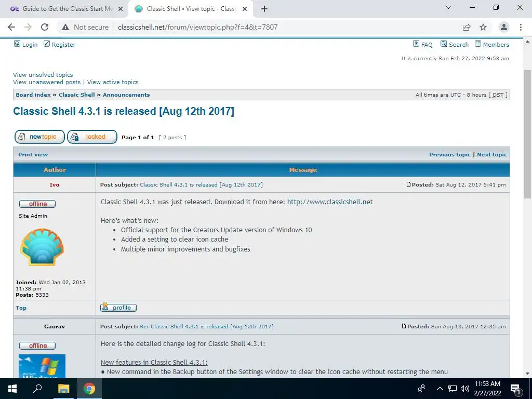Screen dimensions: 532x399
Task: Click the browser forward arrow
Action: click(28, 27)
